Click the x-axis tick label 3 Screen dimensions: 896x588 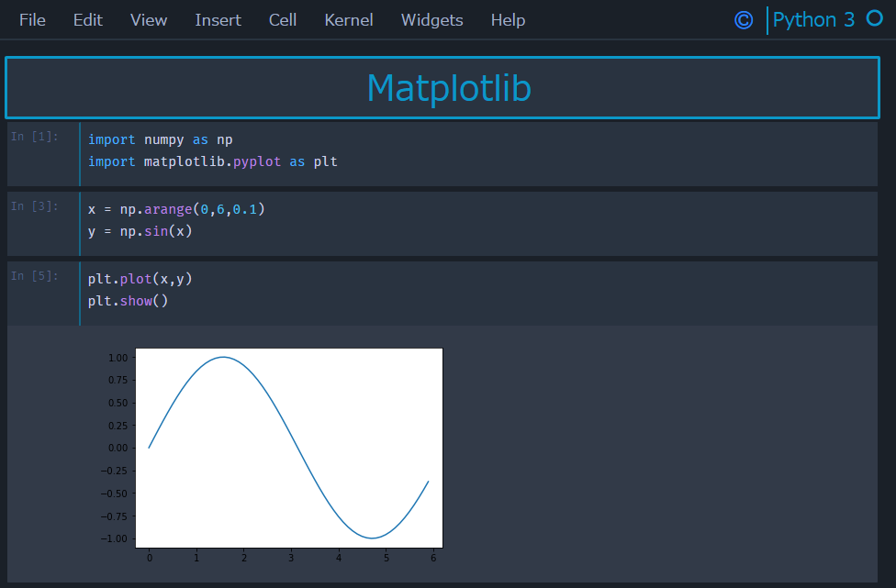coord(291,559)
